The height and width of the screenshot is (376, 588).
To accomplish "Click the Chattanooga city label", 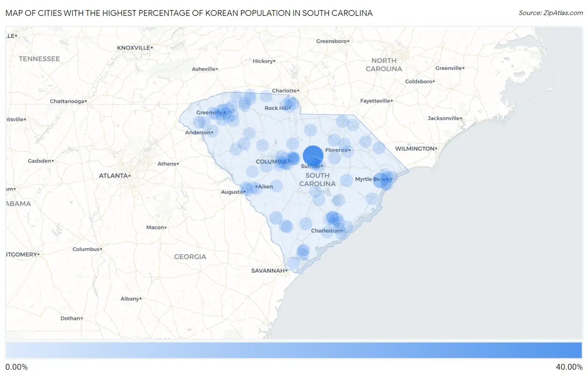I will tap(67, 101).
